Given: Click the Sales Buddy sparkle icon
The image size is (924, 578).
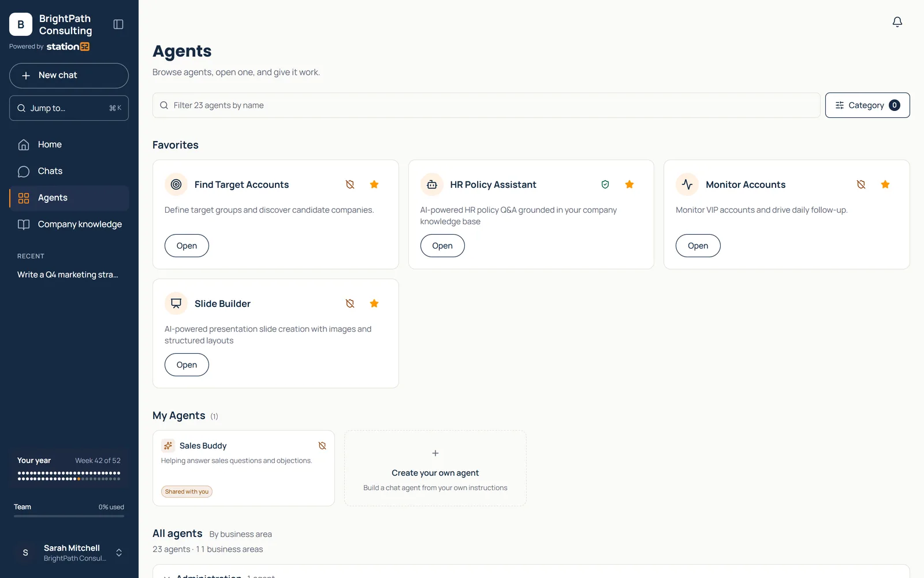Looking at the screenshot, I should (x=168, y=446).
